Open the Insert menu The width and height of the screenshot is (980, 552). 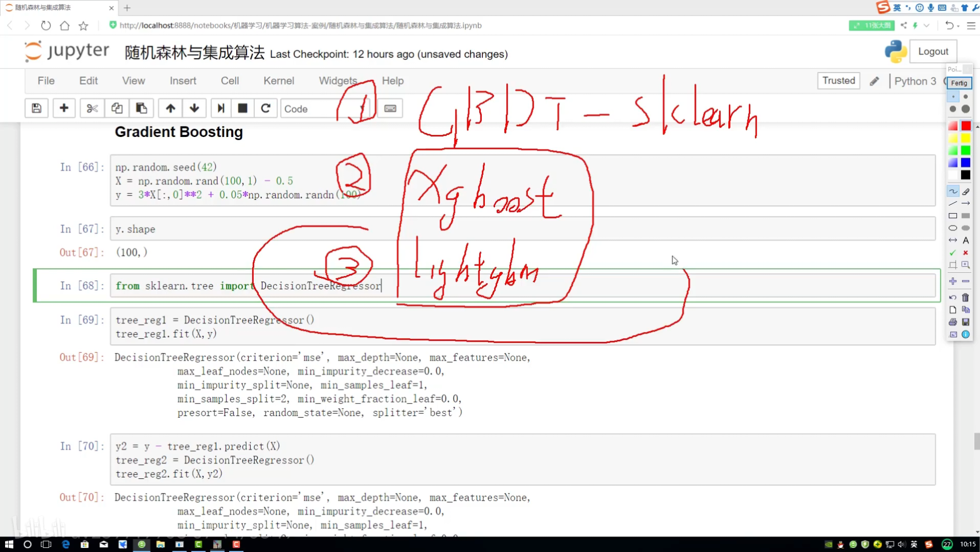coord(183,81)
